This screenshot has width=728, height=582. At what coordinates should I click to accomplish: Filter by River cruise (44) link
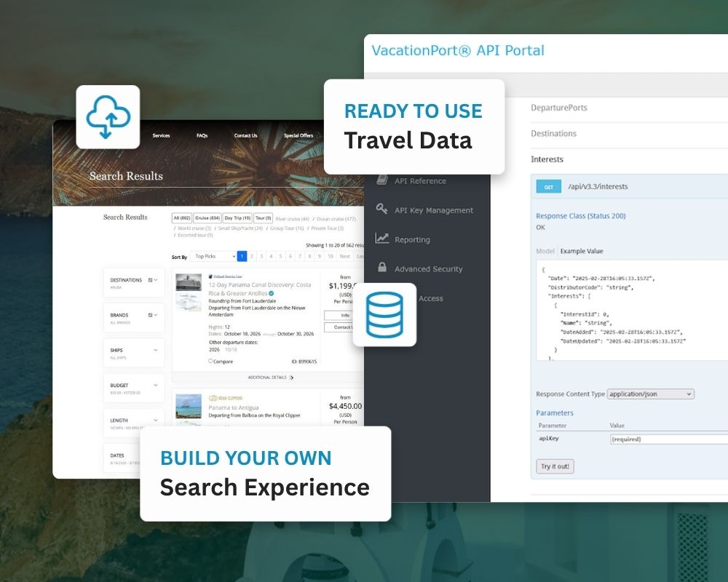tap(293, 218)
